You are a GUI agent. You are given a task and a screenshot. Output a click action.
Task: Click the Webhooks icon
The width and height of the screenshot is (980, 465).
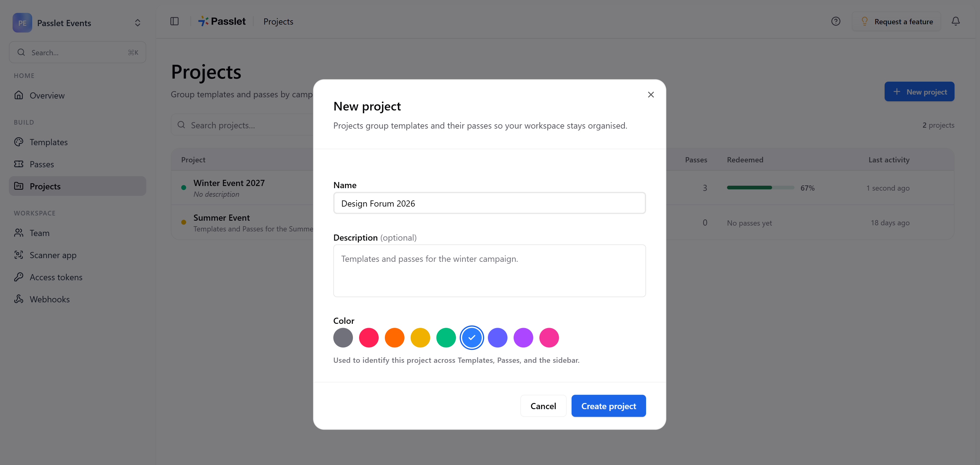[x=19, y=299]
